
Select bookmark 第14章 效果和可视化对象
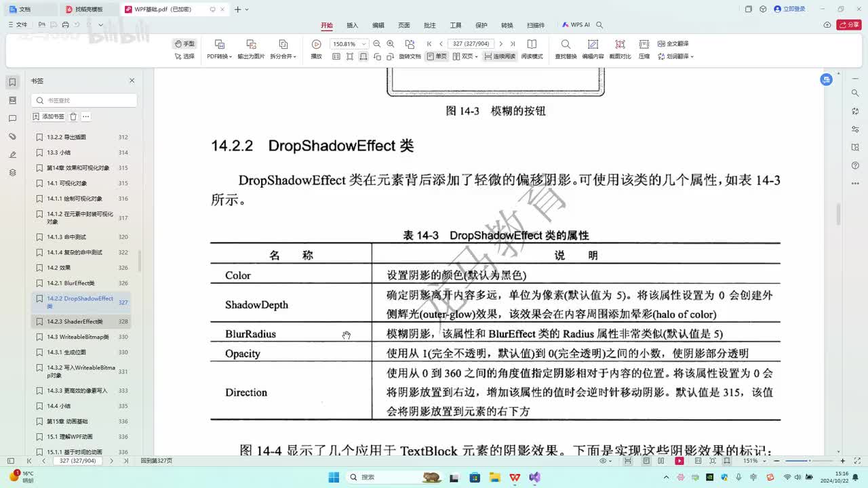click(81, 168)
